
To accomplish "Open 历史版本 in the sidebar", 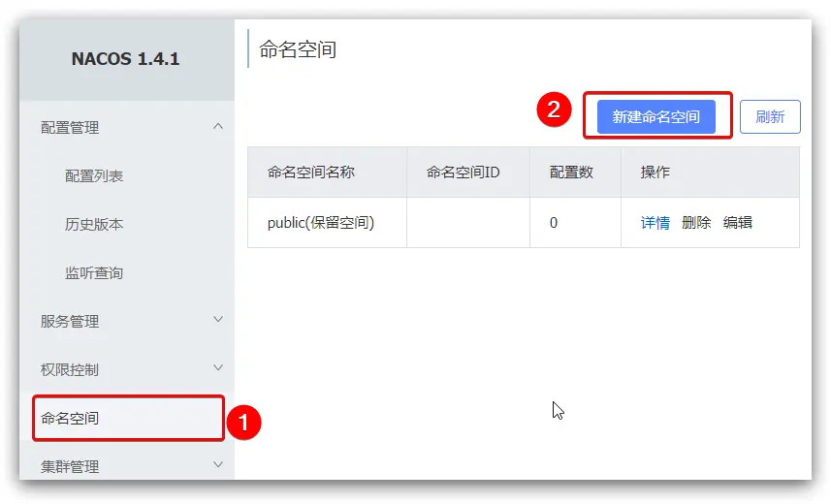I will point(94,225).
